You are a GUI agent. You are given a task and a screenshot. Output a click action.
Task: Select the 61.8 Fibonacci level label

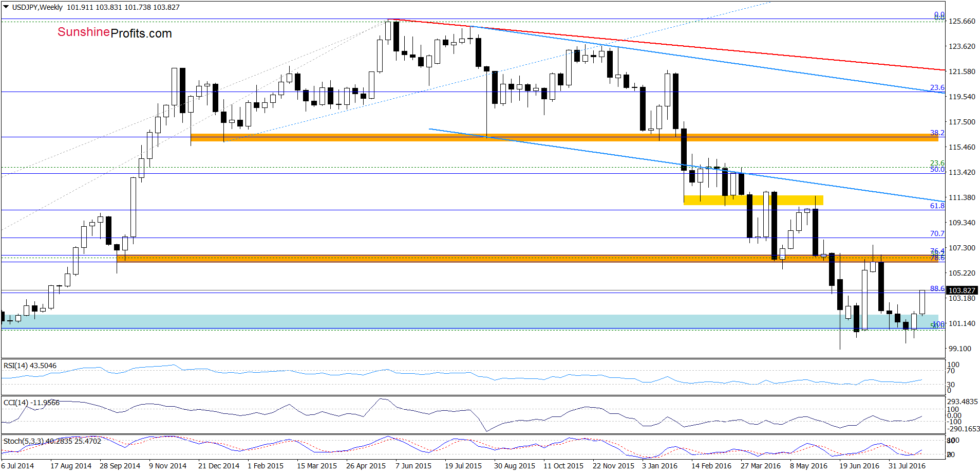tap(937, 206)
